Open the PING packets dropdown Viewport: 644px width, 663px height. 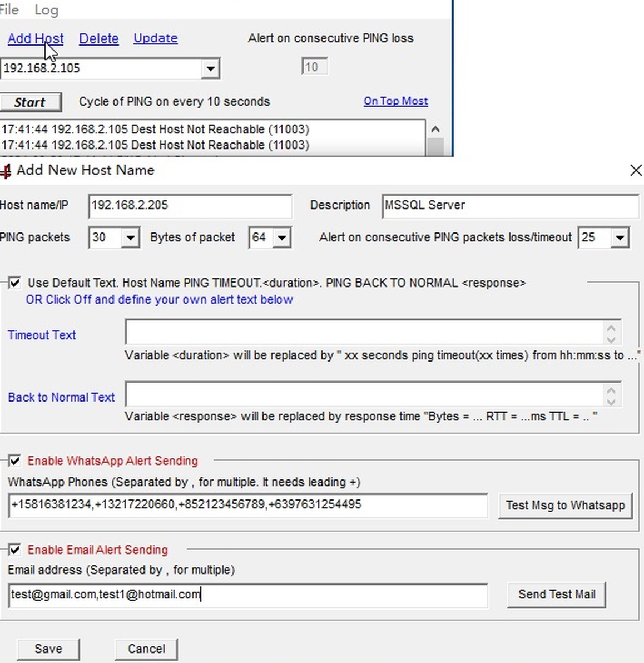coord(130,238)
